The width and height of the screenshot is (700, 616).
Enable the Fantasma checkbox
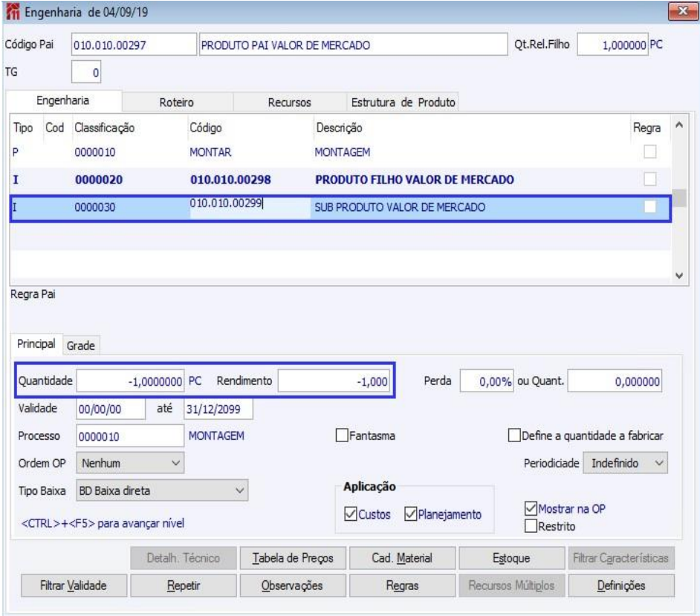point(343,436)
